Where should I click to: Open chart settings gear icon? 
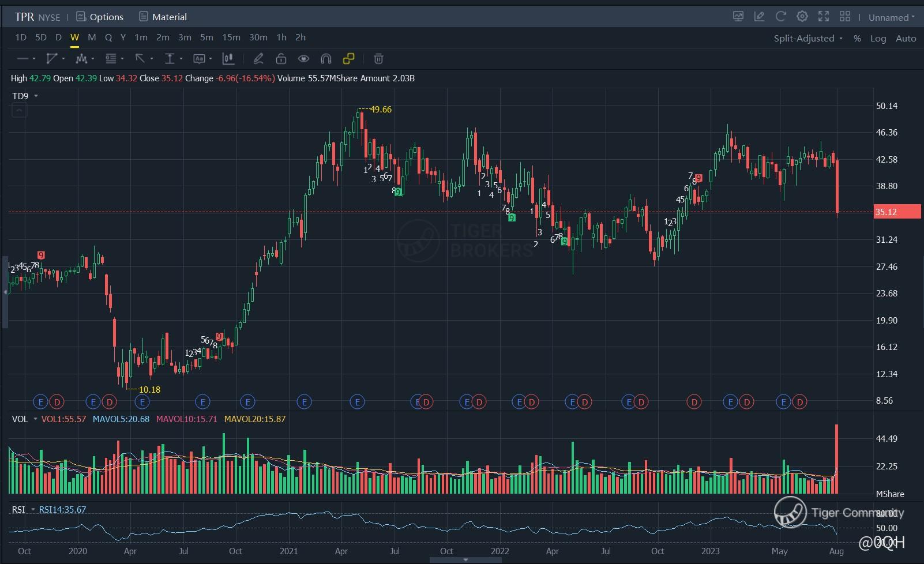pyautogui.click(x=802, y=17)
